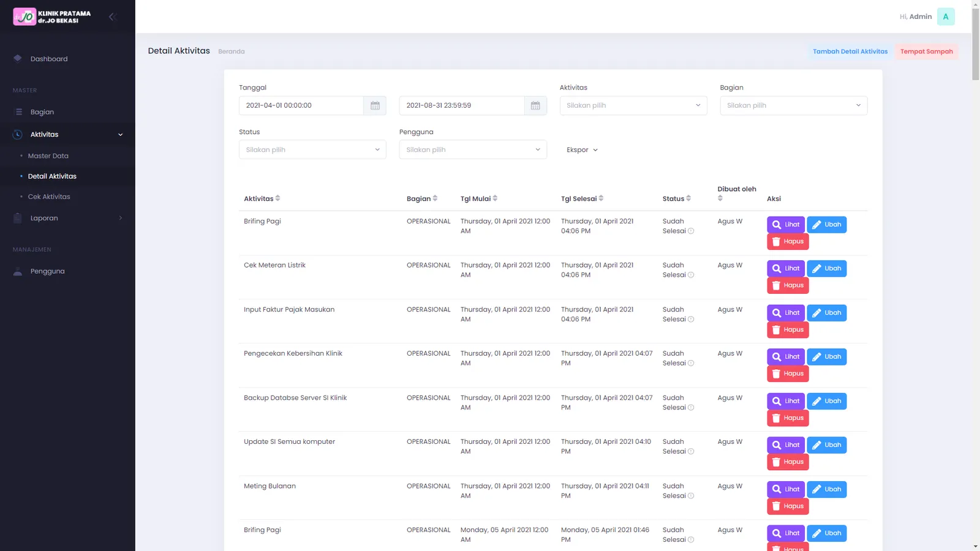This screenshot has height=551, width=980.
Task: Click Lihat for Meting Bulanan row
Action: [x=786, y=489]
